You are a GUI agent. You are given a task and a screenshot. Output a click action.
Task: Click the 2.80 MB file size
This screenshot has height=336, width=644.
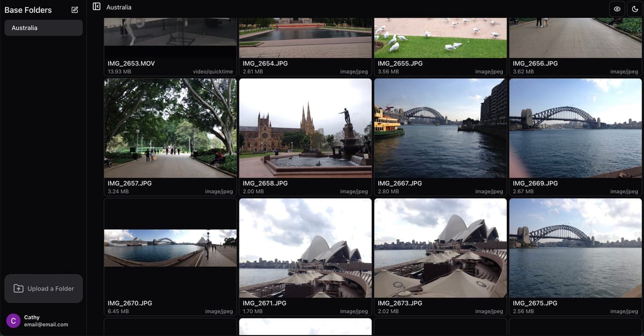click(389, 192)
